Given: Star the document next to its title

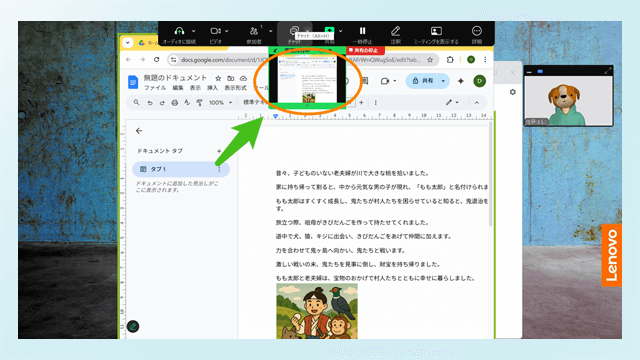Looking at the screenshot, I should [x=218, y=78].
